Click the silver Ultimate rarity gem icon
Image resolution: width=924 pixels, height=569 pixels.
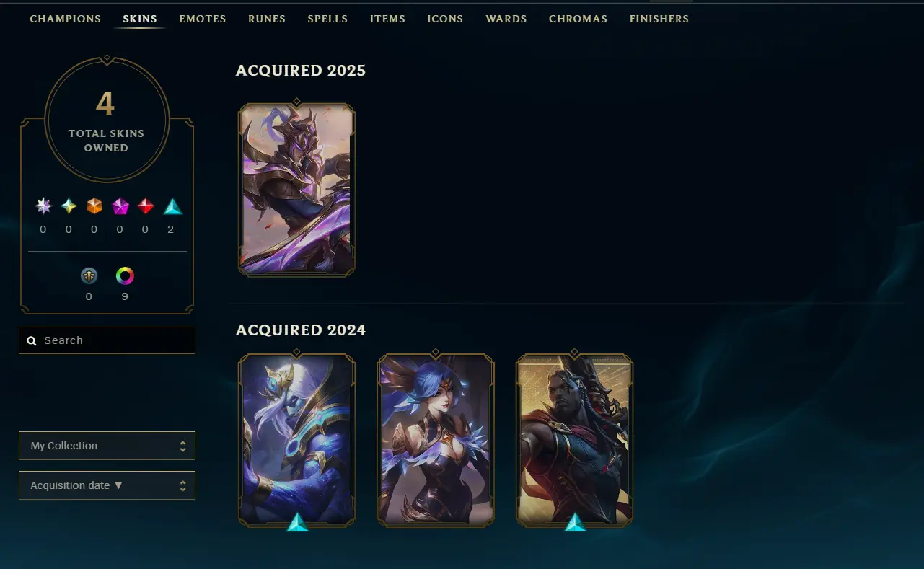(x=43, y=206)
